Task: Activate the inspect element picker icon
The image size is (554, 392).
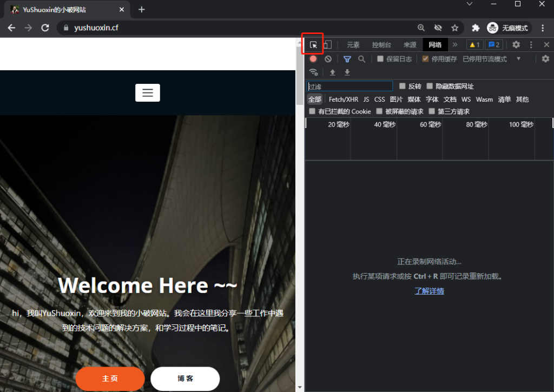Action: 313,45
